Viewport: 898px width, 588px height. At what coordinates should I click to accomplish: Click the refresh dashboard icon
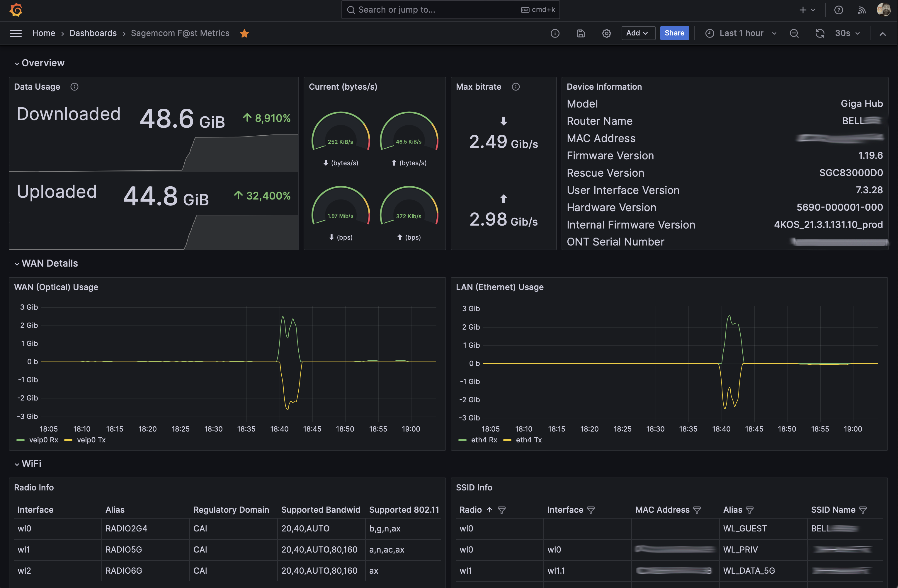click(820, 33)
